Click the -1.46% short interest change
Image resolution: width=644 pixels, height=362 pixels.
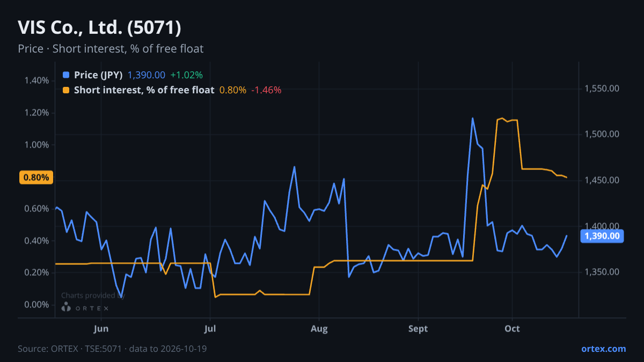(x=266, y=90)
